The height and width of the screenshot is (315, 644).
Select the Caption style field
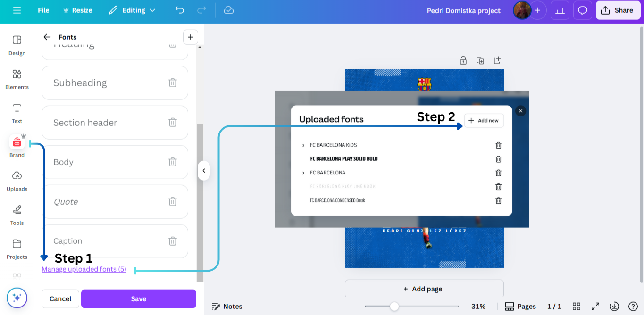click(115, 241)
